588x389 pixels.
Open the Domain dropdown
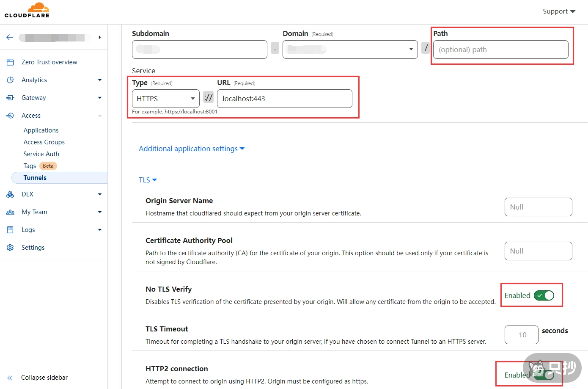[350, 50]
